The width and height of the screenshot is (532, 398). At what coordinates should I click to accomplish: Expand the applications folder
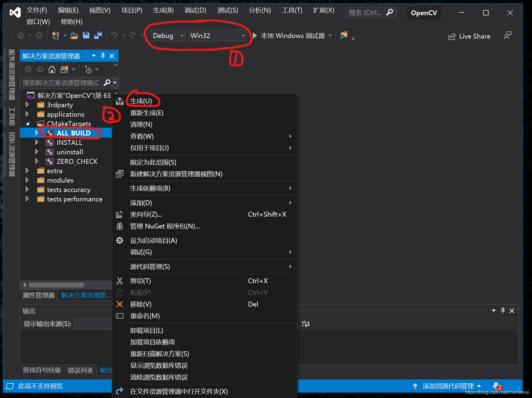pyautogui.click(x=27, y=114)
